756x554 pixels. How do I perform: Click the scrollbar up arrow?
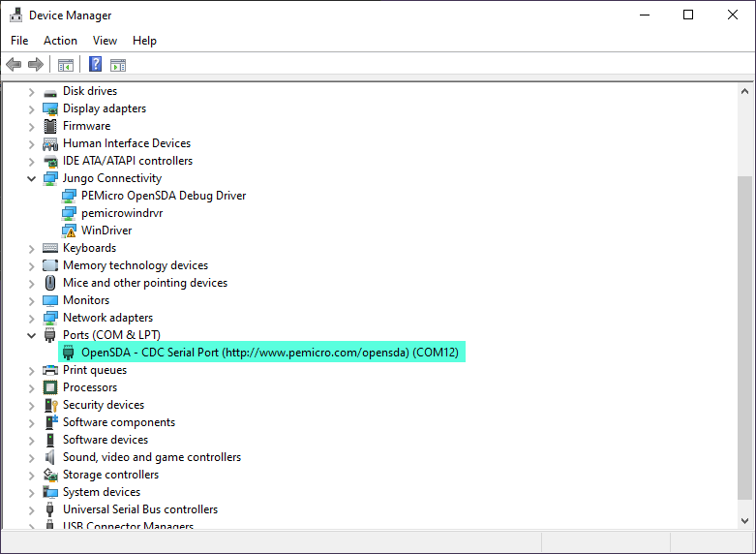click(x=744, y=91)
